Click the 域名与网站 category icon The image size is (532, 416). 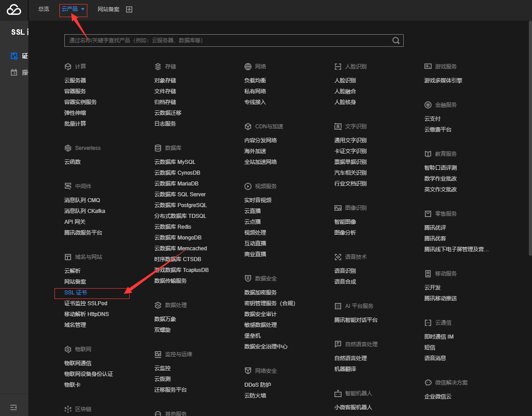pos(68,257)
